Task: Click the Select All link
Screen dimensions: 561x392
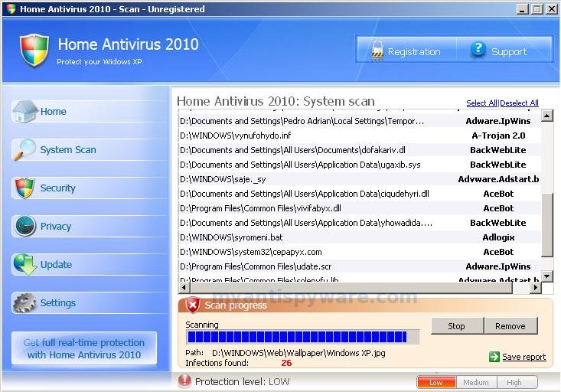Action: coord(481,103)
